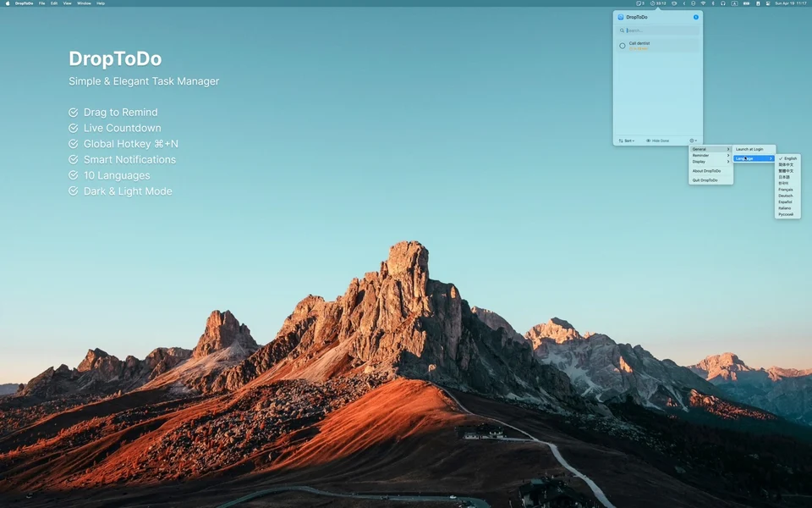Select 한국어 language
This screenshot has height=508, width=812.
[x=787, y=184]
